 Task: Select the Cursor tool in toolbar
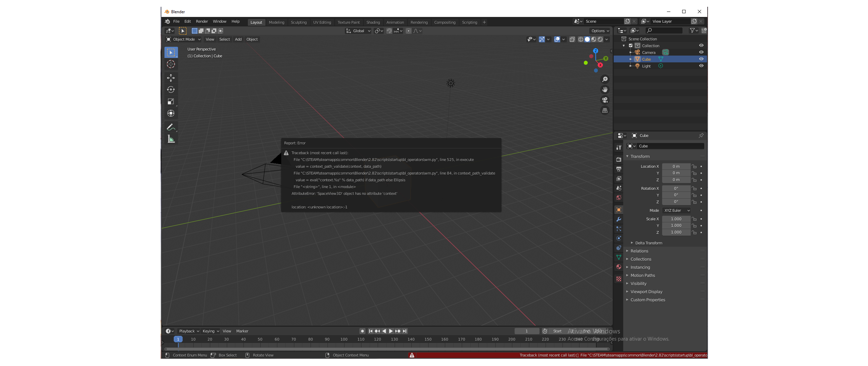coord(171,64)
